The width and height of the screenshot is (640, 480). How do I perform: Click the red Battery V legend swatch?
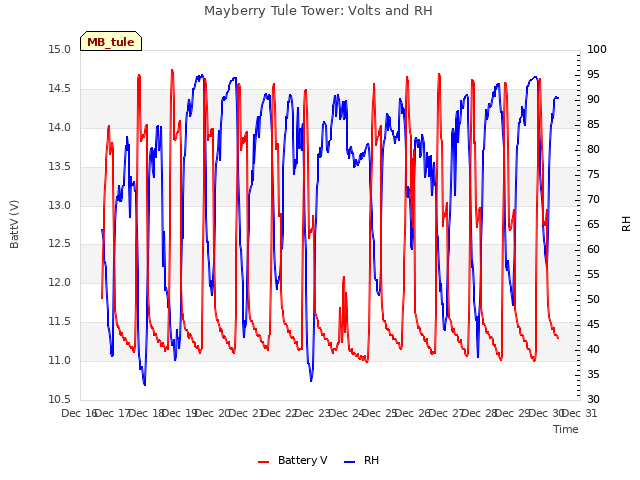point(264,462)
